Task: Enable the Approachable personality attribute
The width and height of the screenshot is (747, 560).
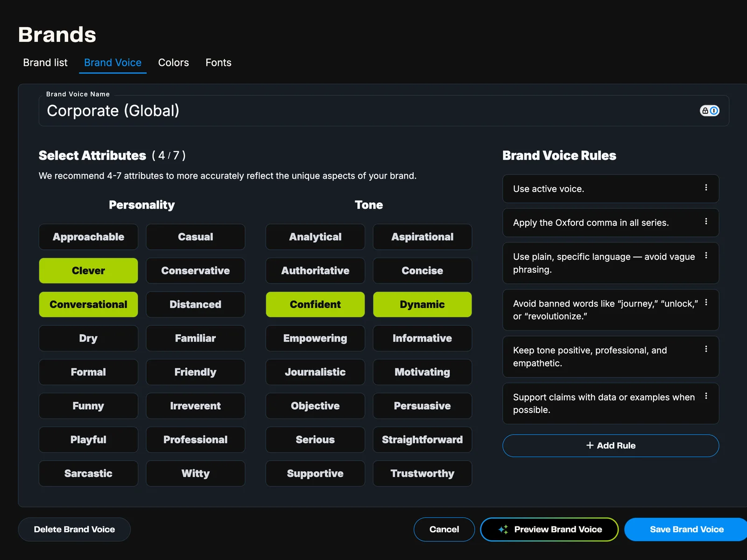Action: (x=88, y=237)
